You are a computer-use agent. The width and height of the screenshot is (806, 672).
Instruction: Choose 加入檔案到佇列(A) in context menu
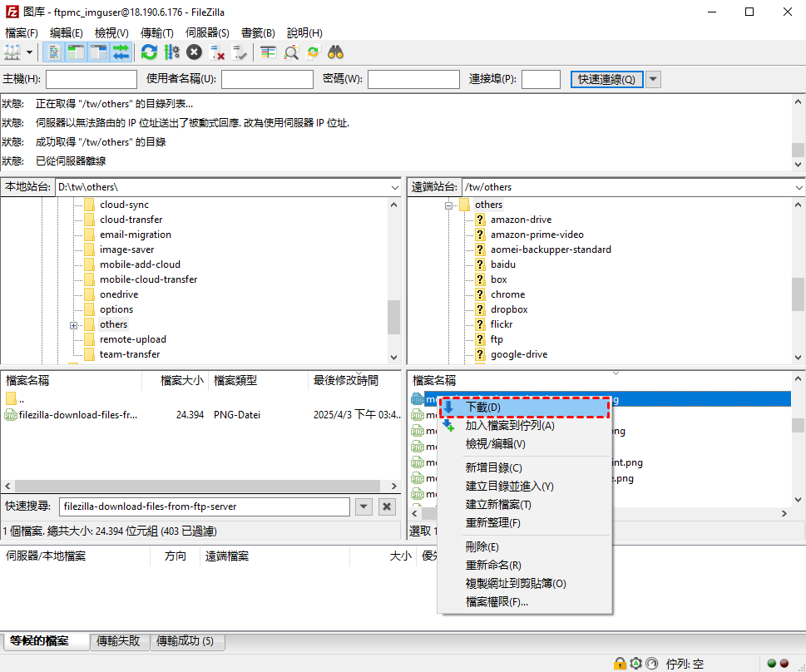coord(524,425)
